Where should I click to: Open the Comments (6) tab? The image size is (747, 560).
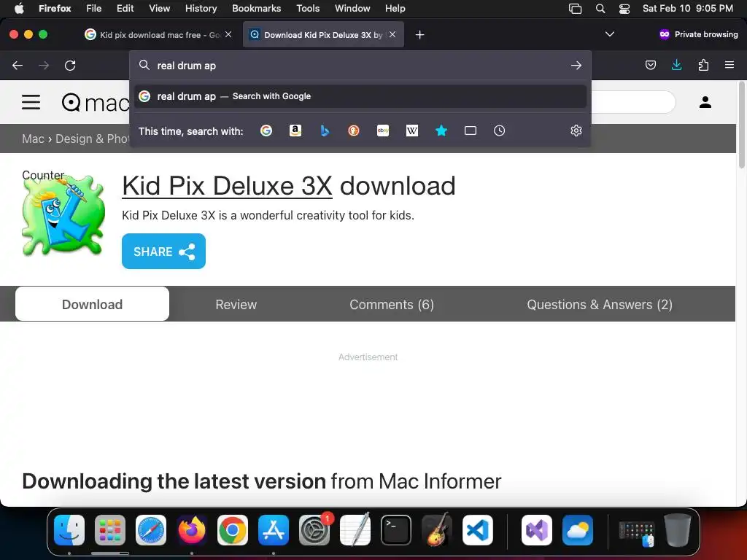point(392,304)
